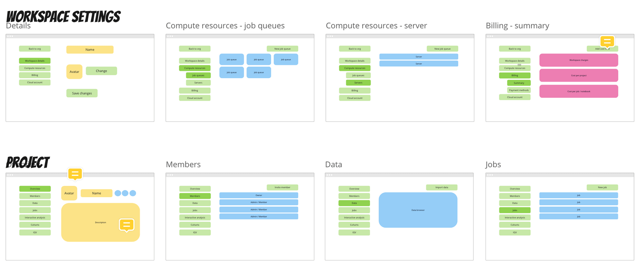
Task: Click the 'Billing - summary' frame title
Action: tap(517, 26)
